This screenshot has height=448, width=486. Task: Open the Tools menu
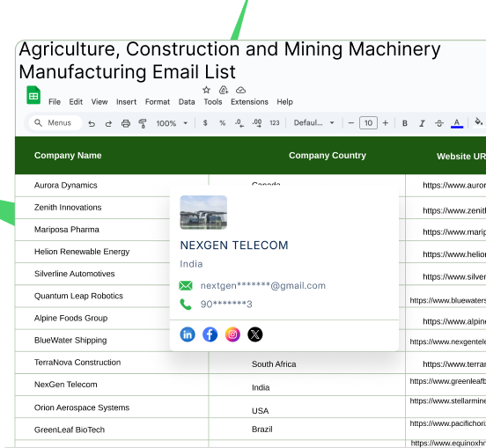(x=213, y=102)
